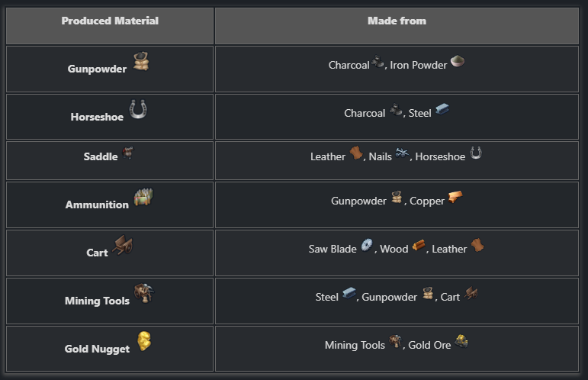Click the Mining Tools icon in Produced Material column
The width and height of the screenshot is (588, 380).
click(x=144, y=293)
